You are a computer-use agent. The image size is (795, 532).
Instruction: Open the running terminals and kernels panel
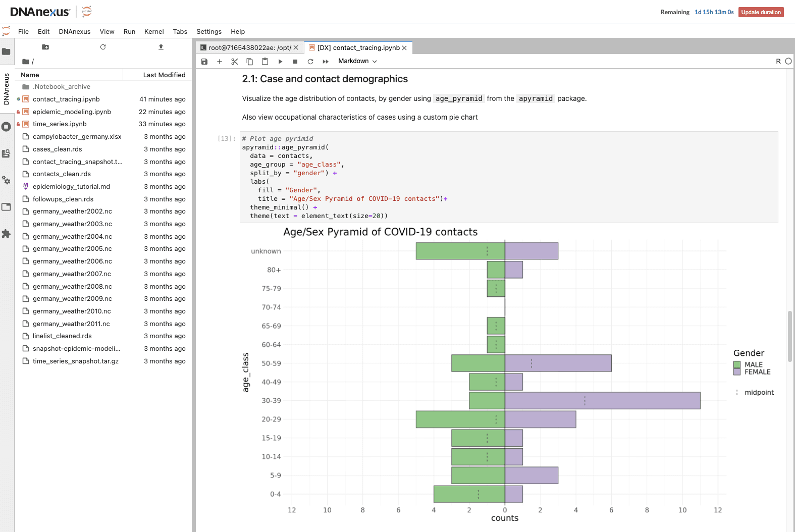7,127
